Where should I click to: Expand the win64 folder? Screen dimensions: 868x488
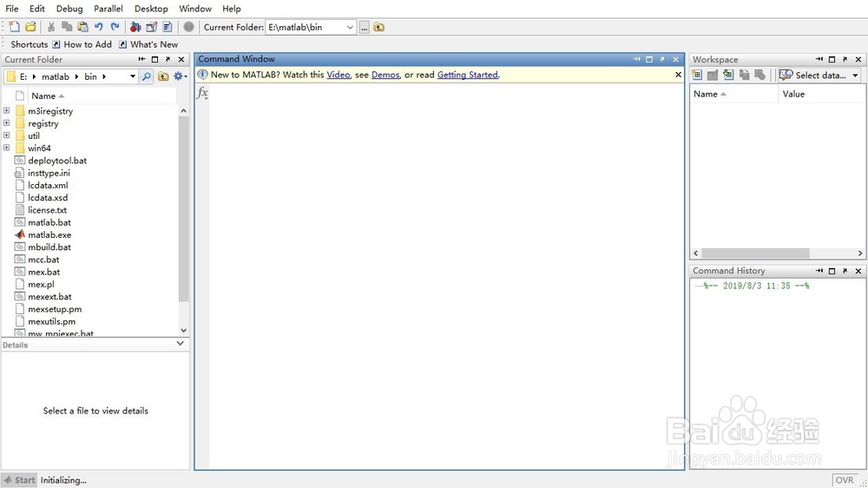(7, 148)
